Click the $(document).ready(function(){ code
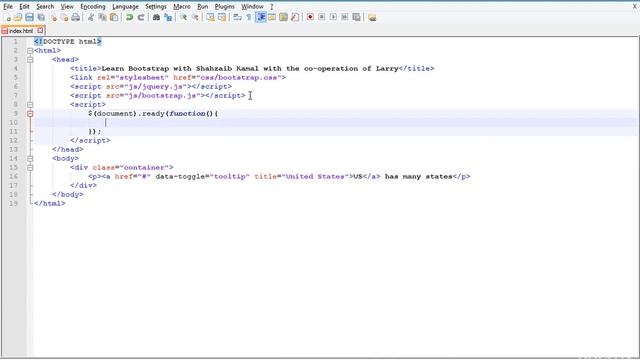This screenshot has width=640, height=360. point(153,113)
